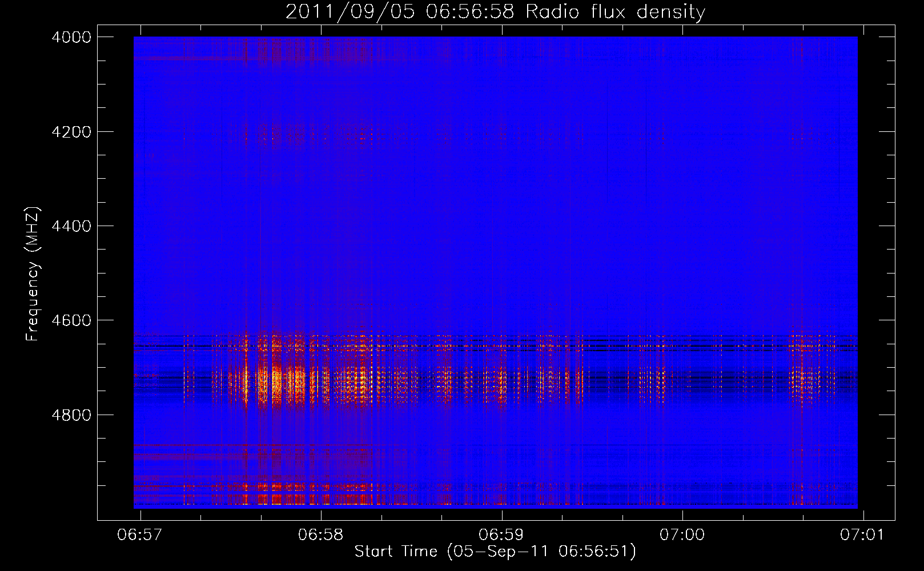Click the 06:59 time axis label
Image resolution: width=924 pixels, height=571 pixels.
(501, 535)
